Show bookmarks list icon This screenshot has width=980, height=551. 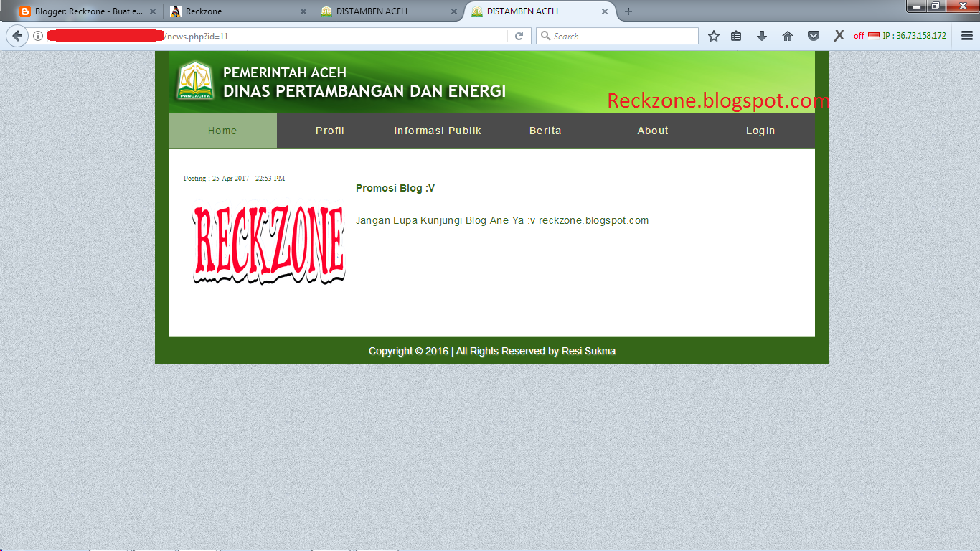coord(736,36)
